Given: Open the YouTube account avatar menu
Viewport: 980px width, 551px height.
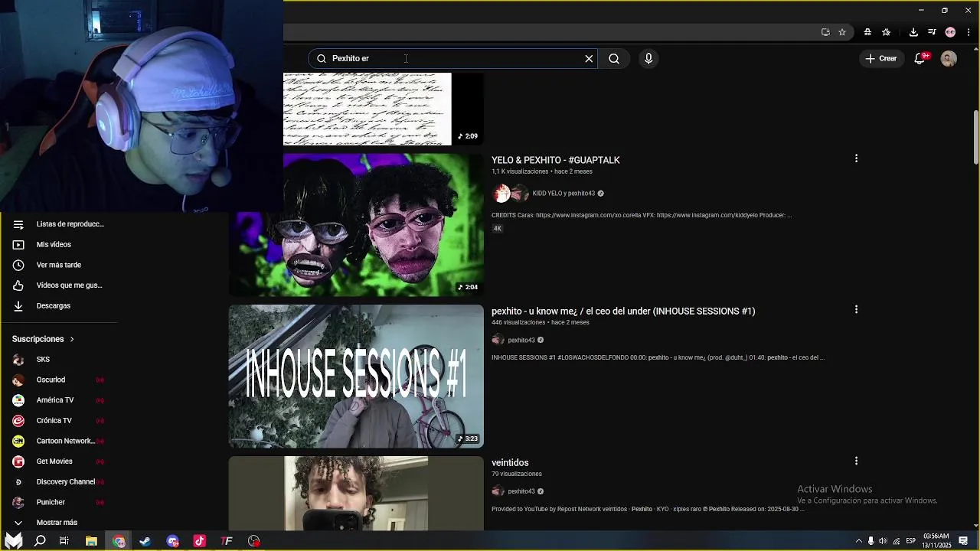Looking at the screenshot, I should (x=949, y=58).
